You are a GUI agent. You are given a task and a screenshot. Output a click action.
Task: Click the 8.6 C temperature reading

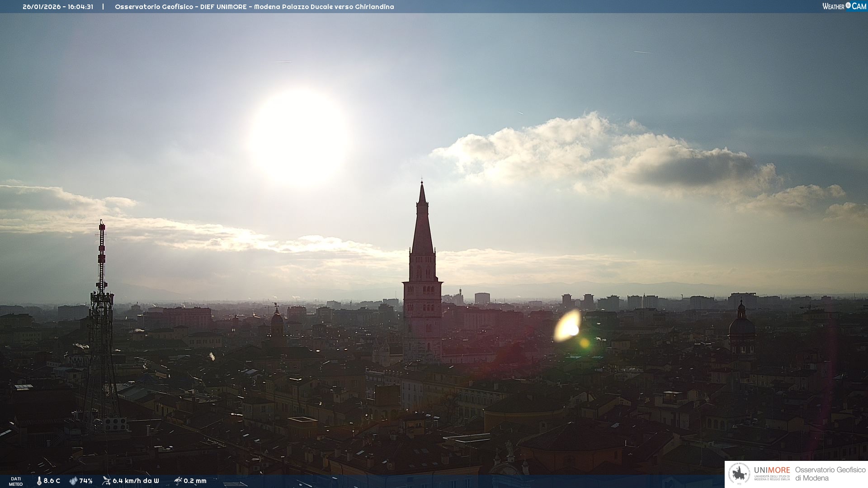tap(52, 481)
